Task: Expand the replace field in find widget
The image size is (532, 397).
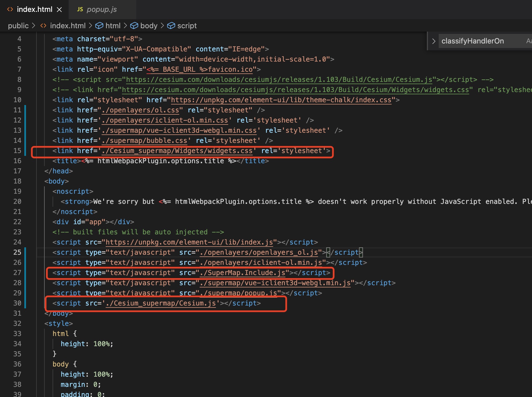Action: (x=433, y=41)
